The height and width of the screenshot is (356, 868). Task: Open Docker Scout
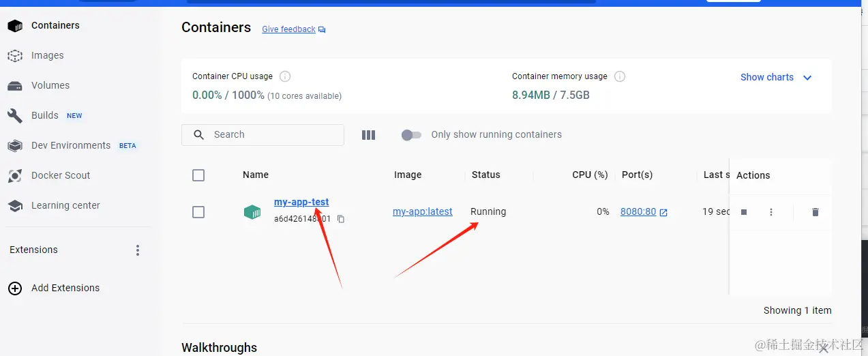(x=61, y=175)
